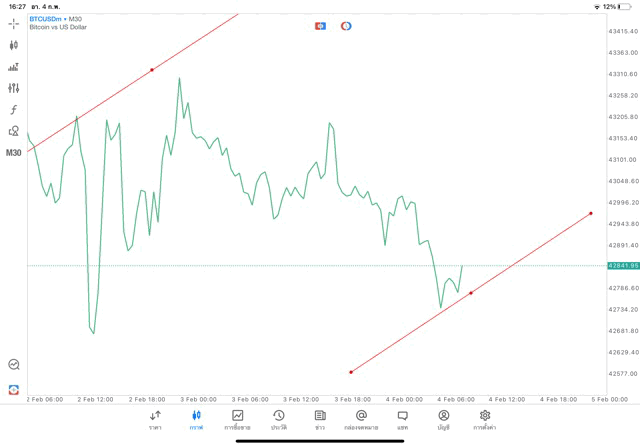640x447 pixels.
Task: Open the BTCUSDm symbol selector
Action: (47, 19)
